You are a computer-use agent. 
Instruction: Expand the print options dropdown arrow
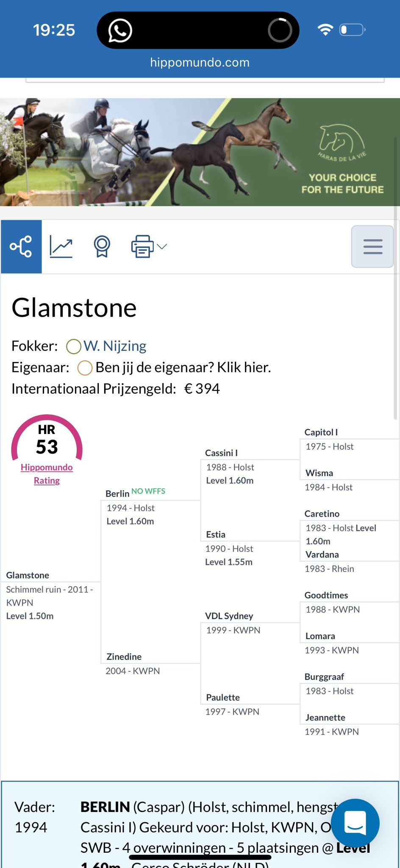[x=162, y=246]
